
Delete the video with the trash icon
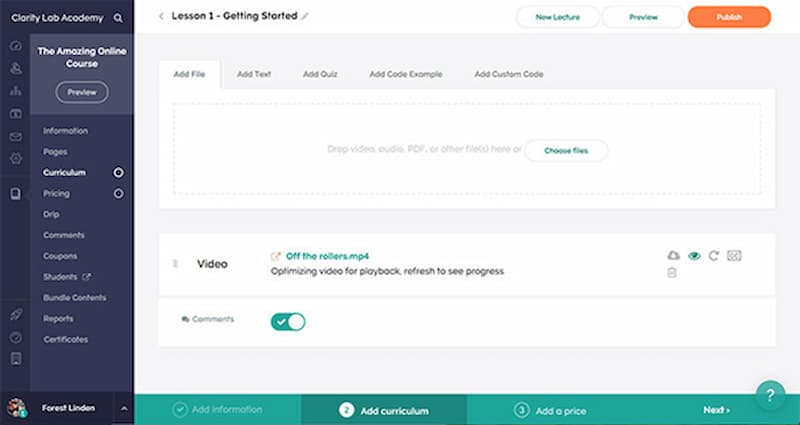point(672,272)
